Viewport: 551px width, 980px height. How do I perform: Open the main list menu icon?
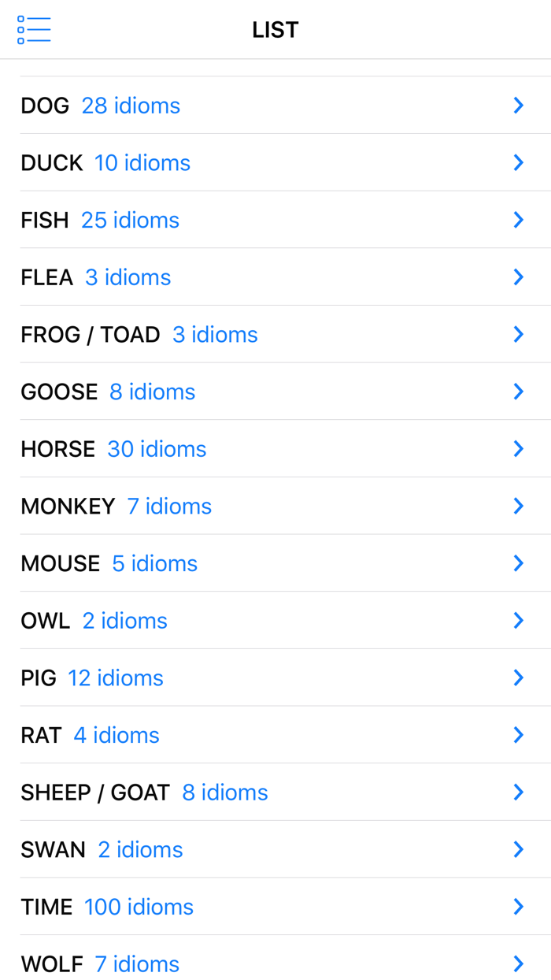coord(33,29)
